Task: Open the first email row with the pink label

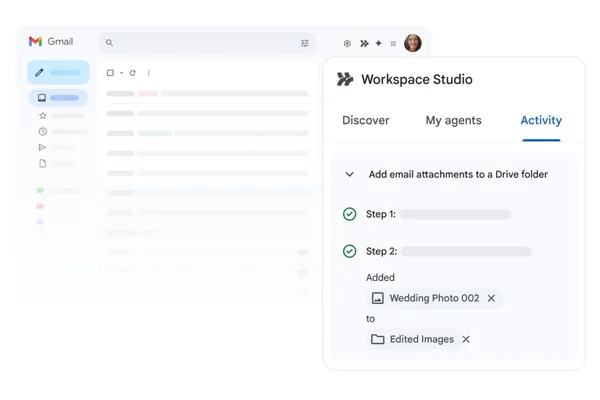Action: point(207,93)
